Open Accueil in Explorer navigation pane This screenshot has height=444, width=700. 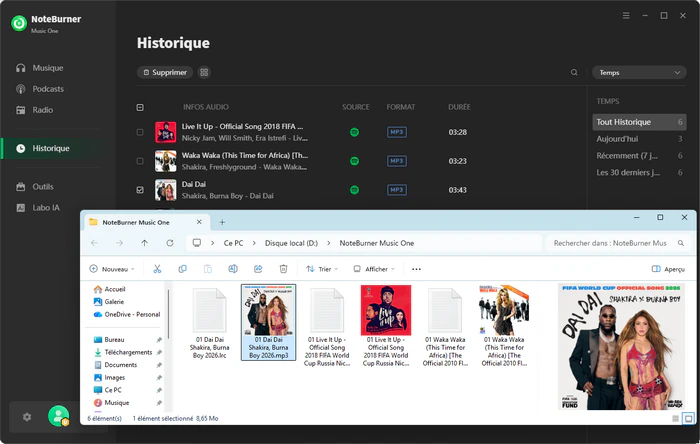(x=110, y=289)
